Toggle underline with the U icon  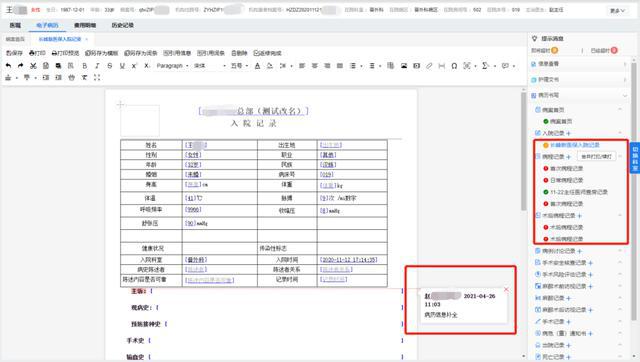122,66
